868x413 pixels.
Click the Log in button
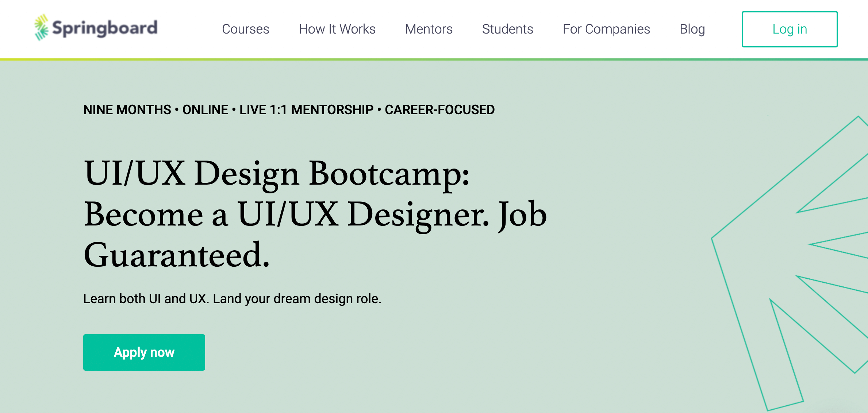click(x=790, y=29)
